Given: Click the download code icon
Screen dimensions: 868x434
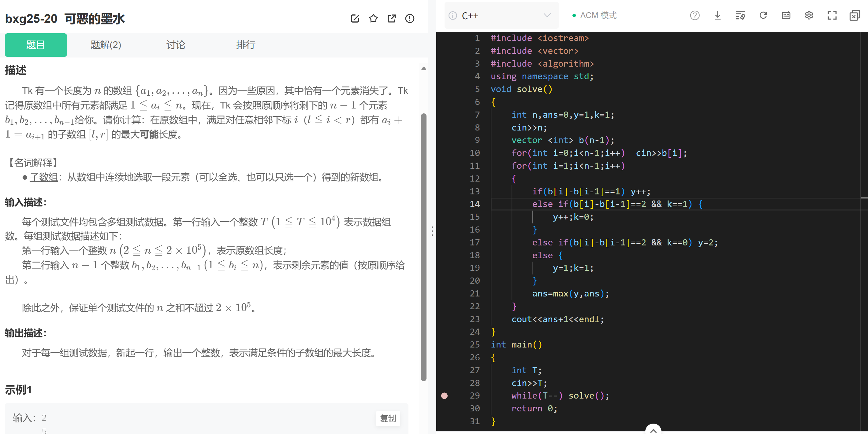Looking at the screenshot, I should click(x=717, y=16).
